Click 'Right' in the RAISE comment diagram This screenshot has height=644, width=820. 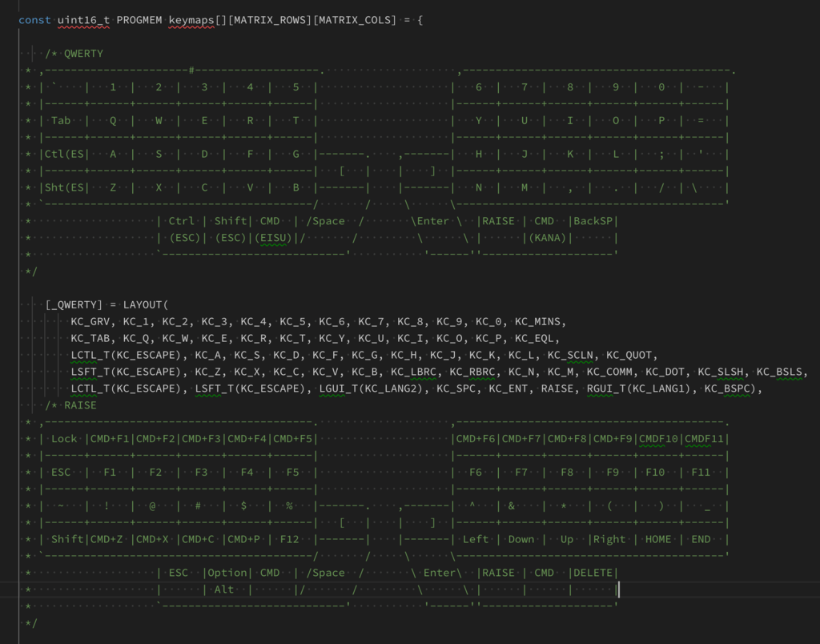coord(609,539)
